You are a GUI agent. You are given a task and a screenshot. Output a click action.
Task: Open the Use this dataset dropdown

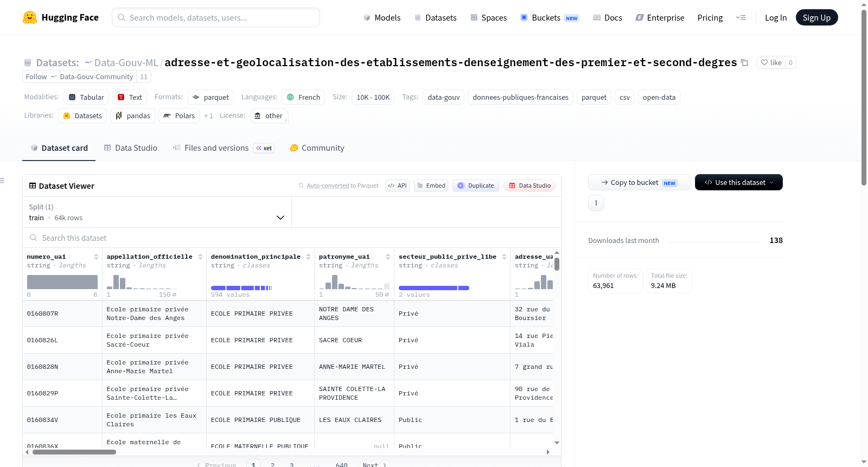[739, 182]
